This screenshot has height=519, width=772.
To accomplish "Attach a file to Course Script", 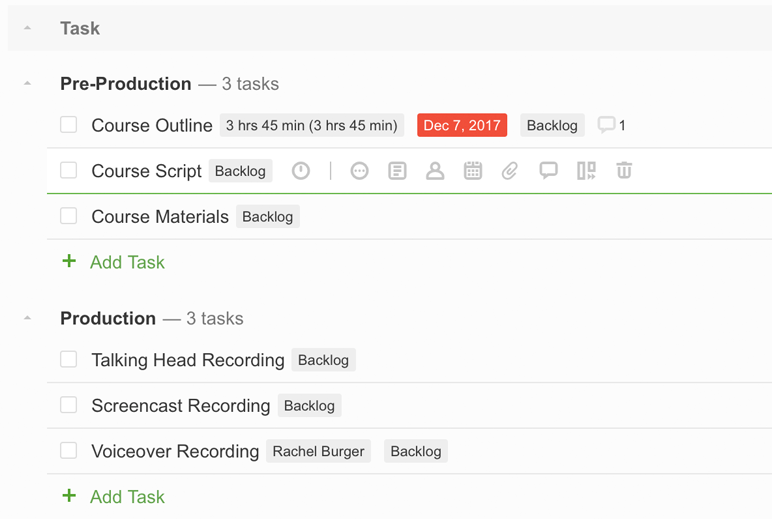I will pyautogui.click(x=510, y=171).
